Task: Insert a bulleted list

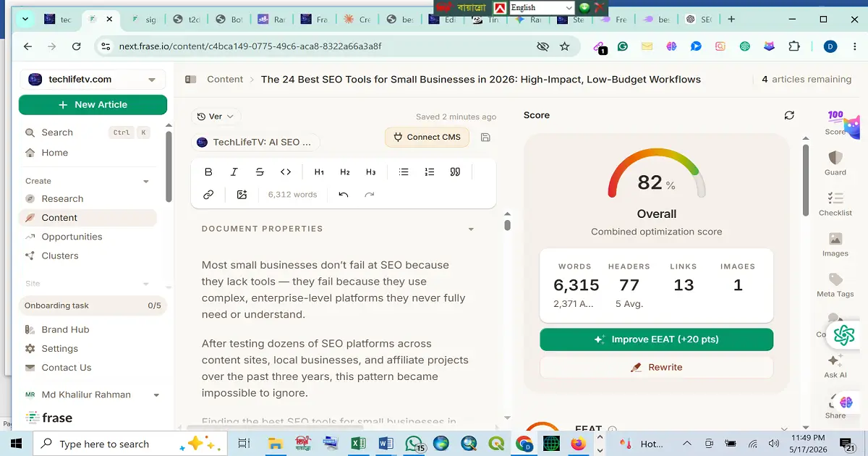Action: (404, 172)
